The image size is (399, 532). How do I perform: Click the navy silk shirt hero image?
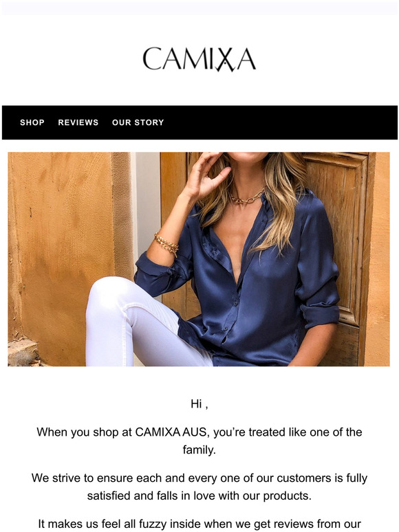tap(199, 259)
